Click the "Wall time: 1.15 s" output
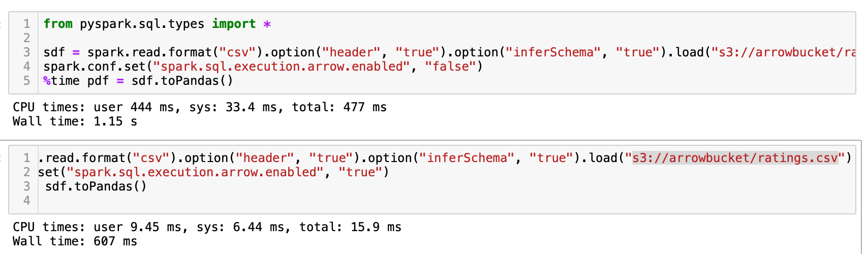 tap(75, 121)
